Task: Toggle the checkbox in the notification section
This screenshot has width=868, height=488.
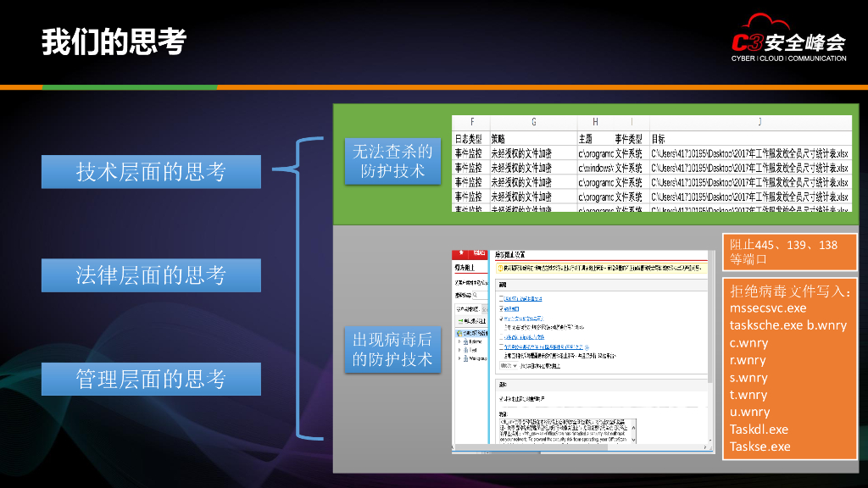Action: 500,397
